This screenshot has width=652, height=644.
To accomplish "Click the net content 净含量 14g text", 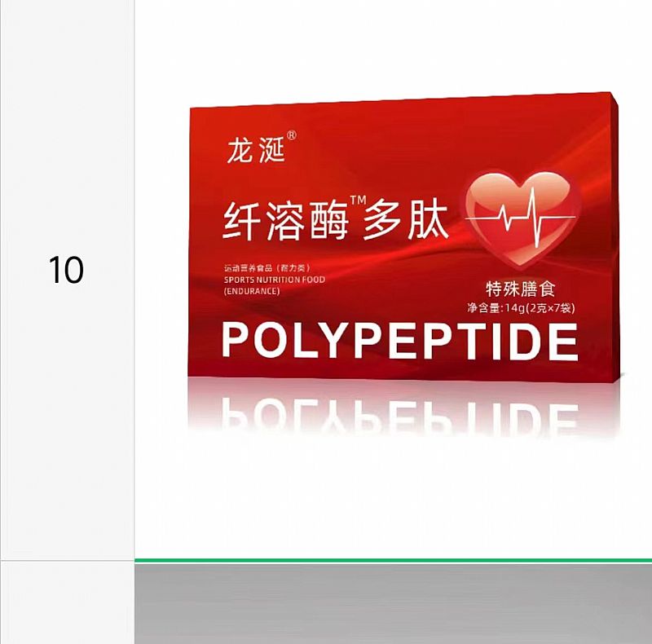I will (521, 308).
